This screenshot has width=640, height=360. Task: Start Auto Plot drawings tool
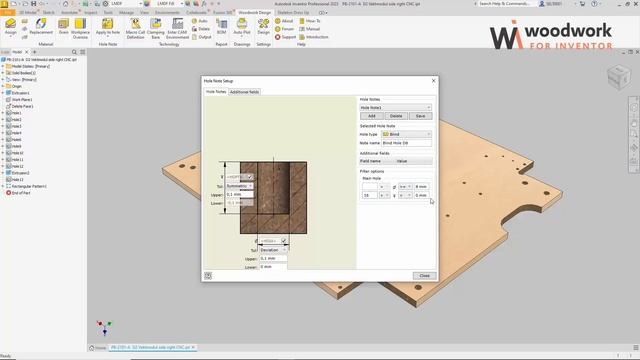click(x=242, y=27)
